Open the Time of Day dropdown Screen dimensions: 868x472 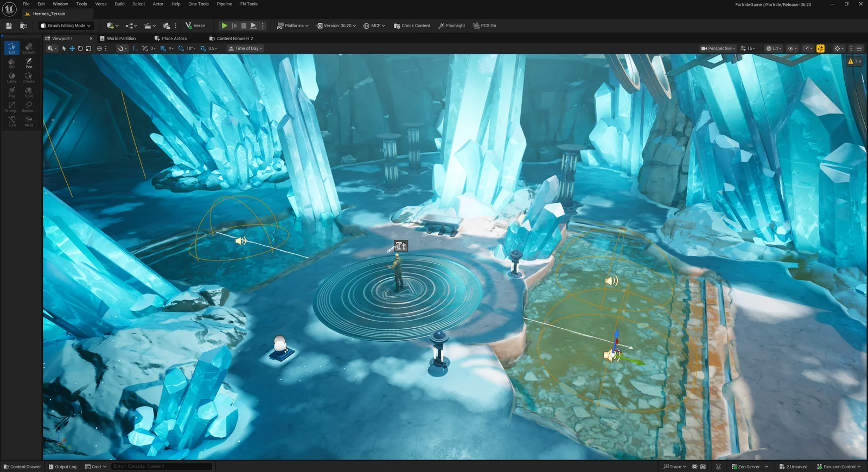click(x=246, y=48)
